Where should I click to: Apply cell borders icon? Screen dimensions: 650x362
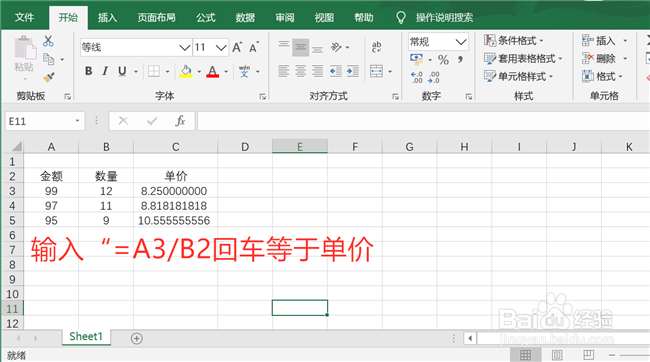[x=154, y=71]
